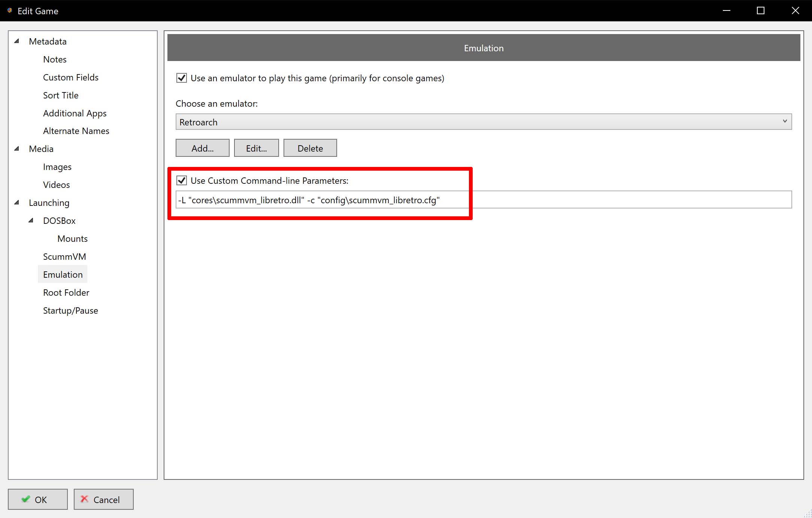Collapse the Metadata tree section

[x=17, y=41]
